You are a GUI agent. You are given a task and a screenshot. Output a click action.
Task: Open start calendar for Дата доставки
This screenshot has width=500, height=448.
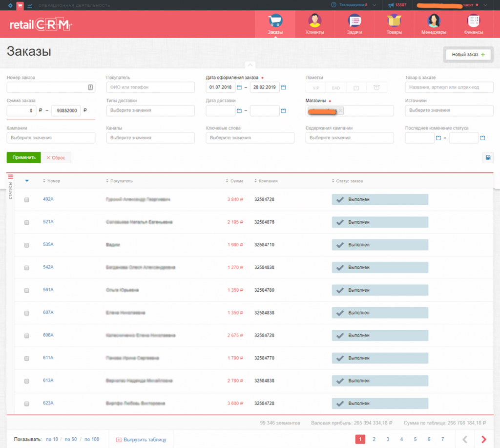pyautogui.click(x=239, y=111)
